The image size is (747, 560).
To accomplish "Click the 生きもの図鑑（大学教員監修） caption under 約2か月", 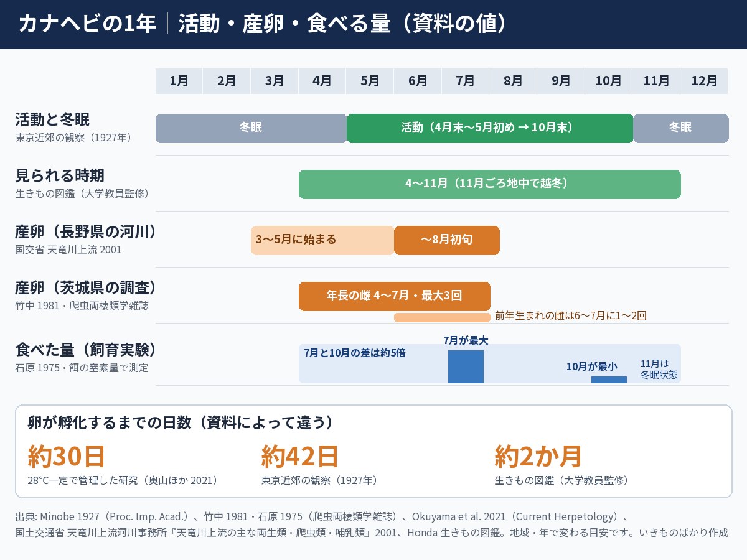I will [x=561, y=480].
